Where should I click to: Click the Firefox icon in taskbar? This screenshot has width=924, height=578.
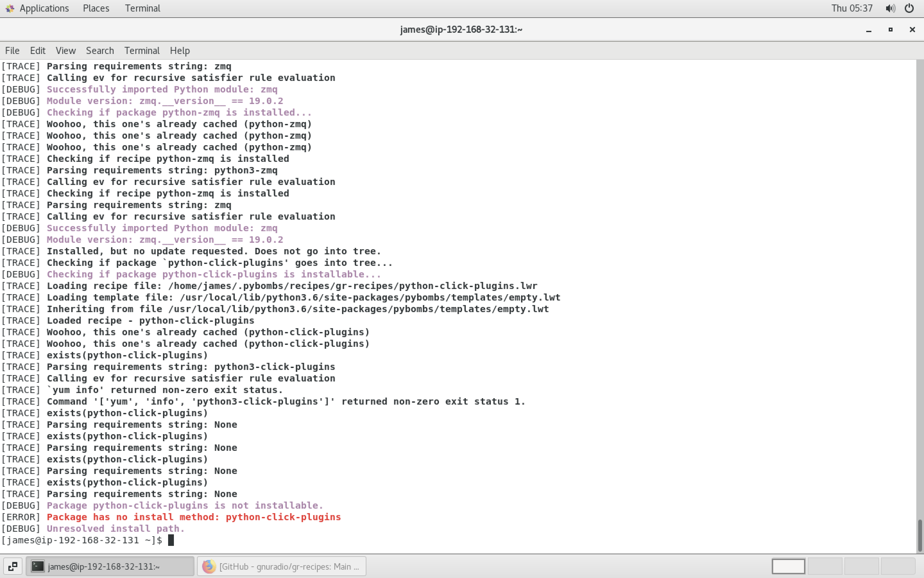pyautogui.click(x=209, y=566)
